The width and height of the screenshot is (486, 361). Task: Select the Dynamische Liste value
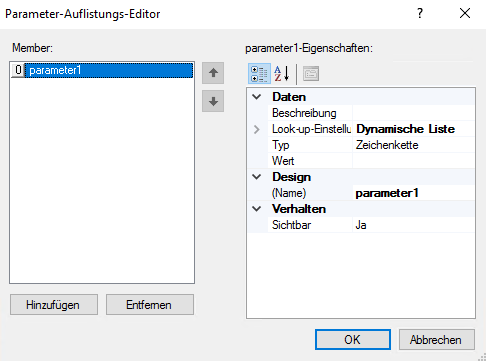[x=413, y=129]
